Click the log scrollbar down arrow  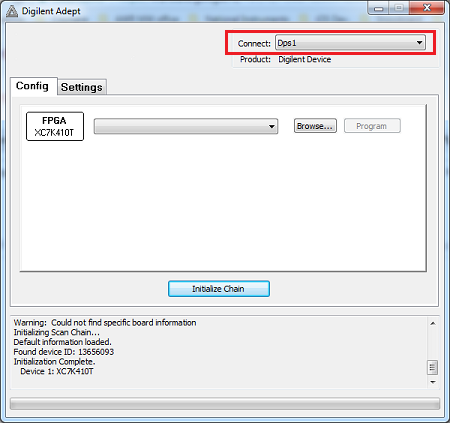(433, 382)
